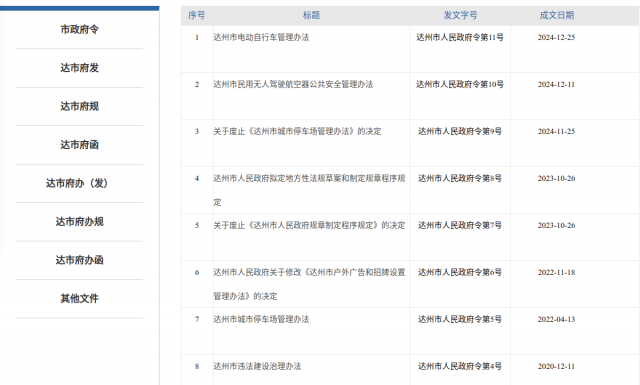This screenshot has height=385, width=640.
Task: Open 户外广告和招牌设置 amendment decision
Action: pos(309,284)
